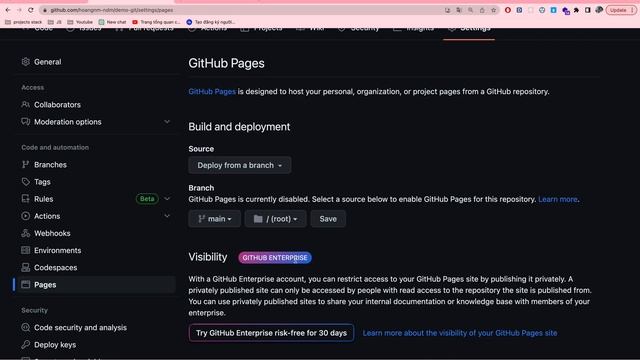Click the Access sidebar section header
The image size is (640, 360).
tap(33, 87)
